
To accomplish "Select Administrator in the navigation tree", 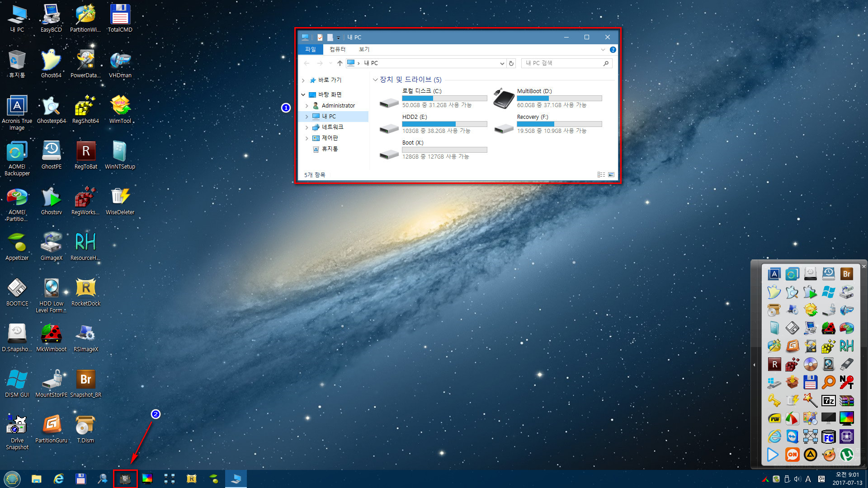I will click(338, 106).
